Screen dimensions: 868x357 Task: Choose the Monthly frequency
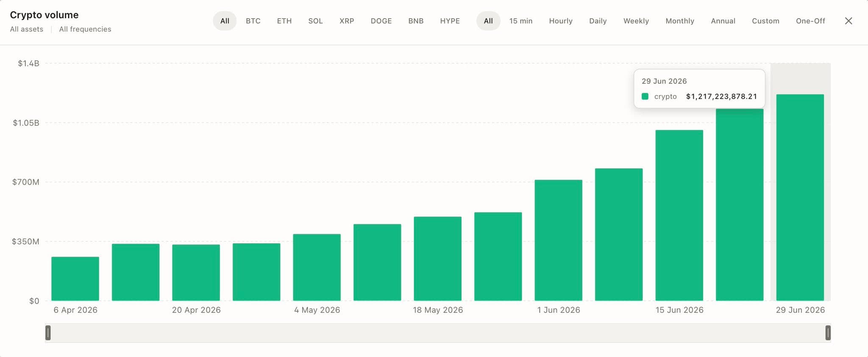coord(680,21)
